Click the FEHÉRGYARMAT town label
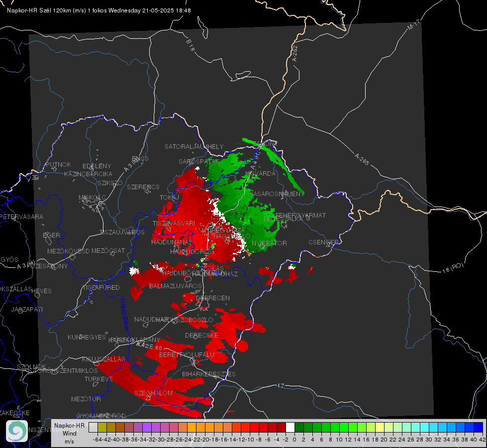This screenshot has height=448, width=487. [x=300, y=215]
